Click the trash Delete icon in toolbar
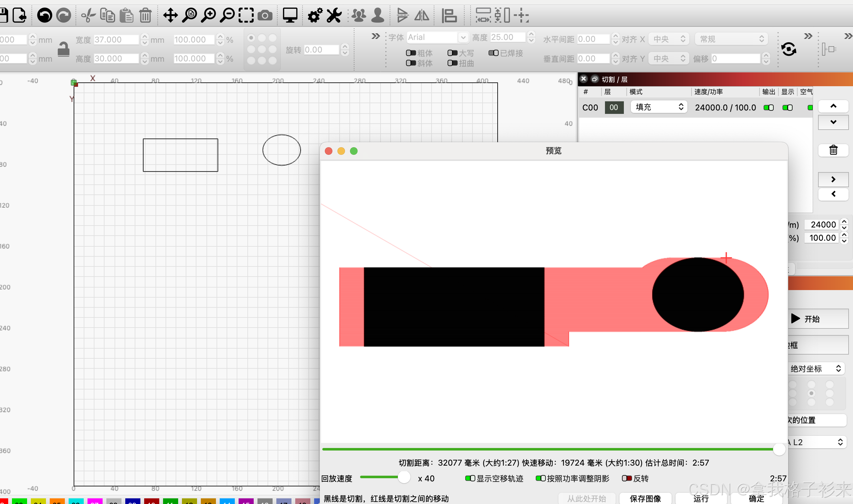 (145, 15)
